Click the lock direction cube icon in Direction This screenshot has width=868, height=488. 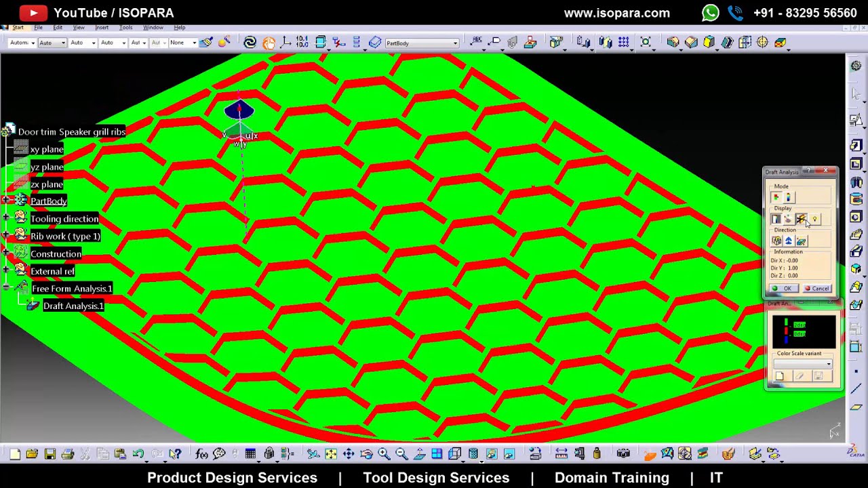[776, 241]
